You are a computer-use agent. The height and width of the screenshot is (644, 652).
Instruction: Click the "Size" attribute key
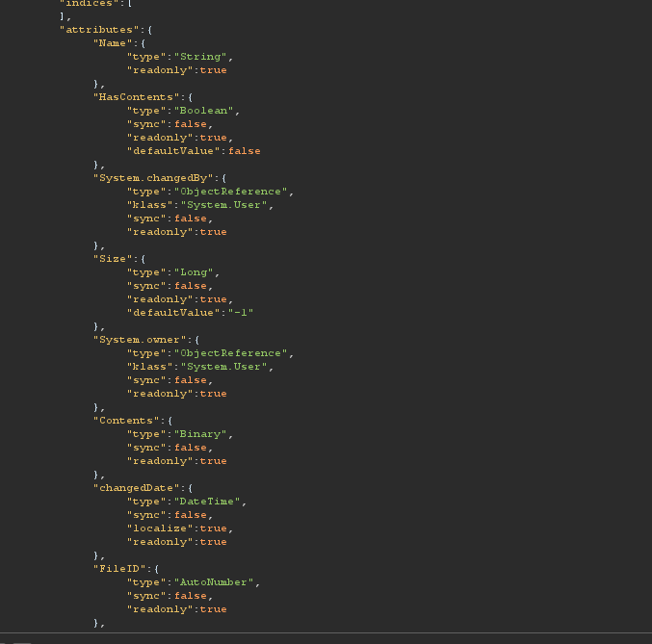116,259
